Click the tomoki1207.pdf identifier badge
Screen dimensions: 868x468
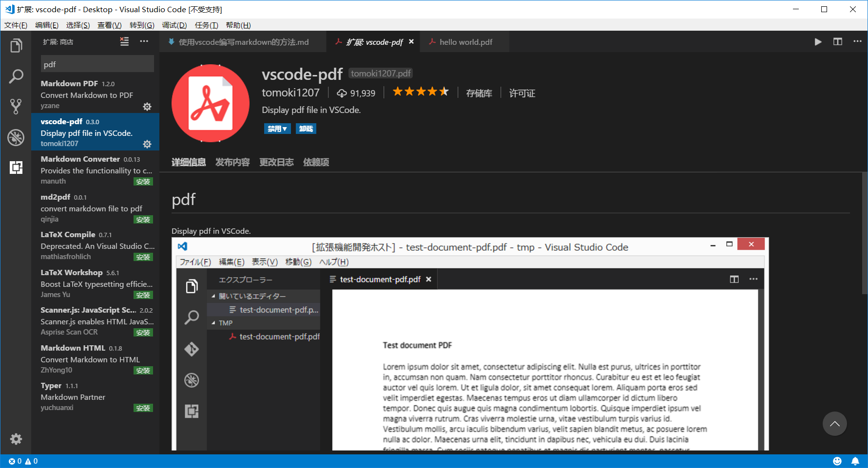point(381,74)
